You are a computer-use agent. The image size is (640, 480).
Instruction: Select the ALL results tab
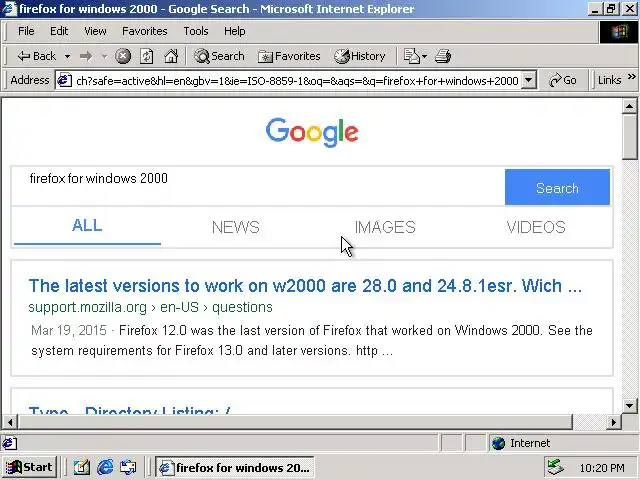coord(87,226)
